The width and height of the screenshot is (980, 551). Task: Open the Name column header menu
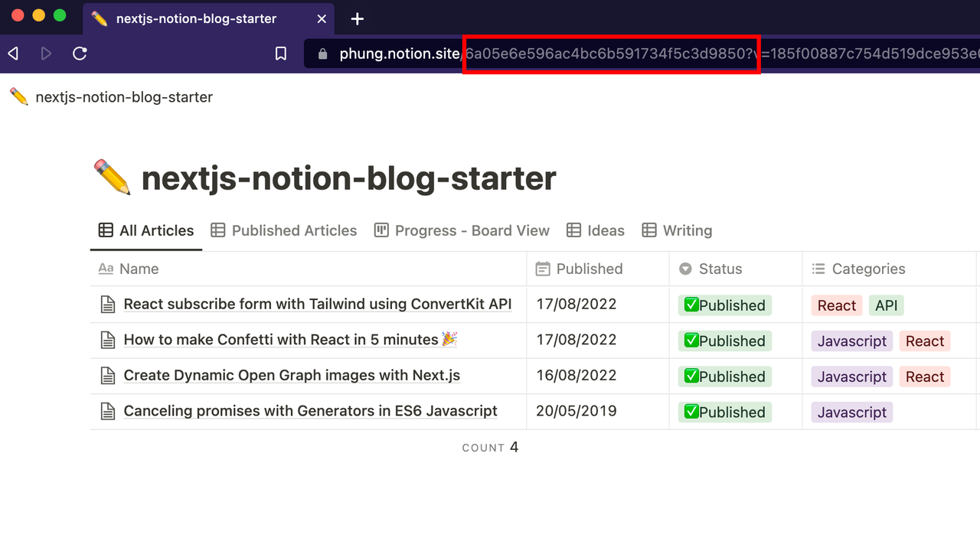(x=309, y=269)
